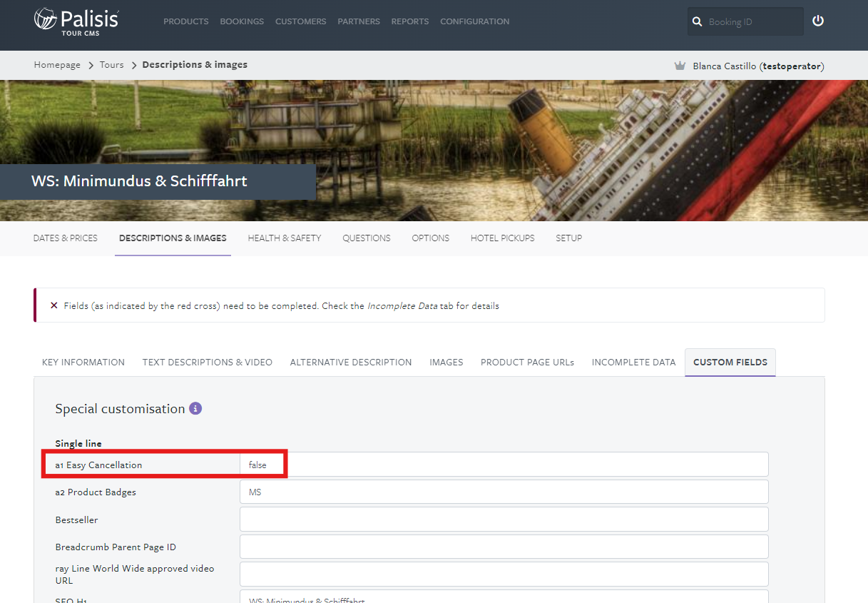Go to the Dates & Prices tab
The height and width of the screenshot is (603, 868).
pyautogui.click(x=66, y=238)
